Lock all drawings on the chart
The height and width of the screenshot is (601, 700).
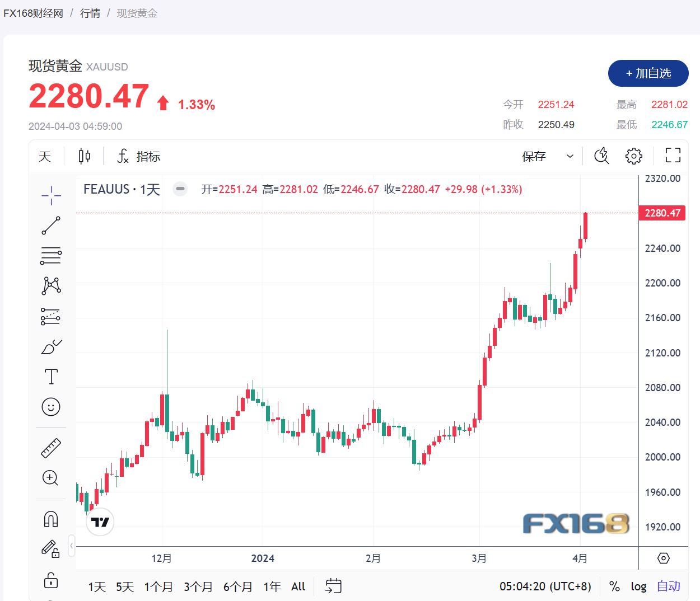pos(50,580)
